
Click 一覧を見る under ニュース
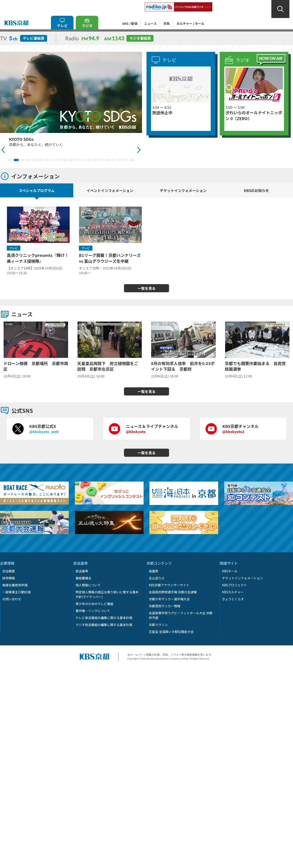click(x=146, y=392)
